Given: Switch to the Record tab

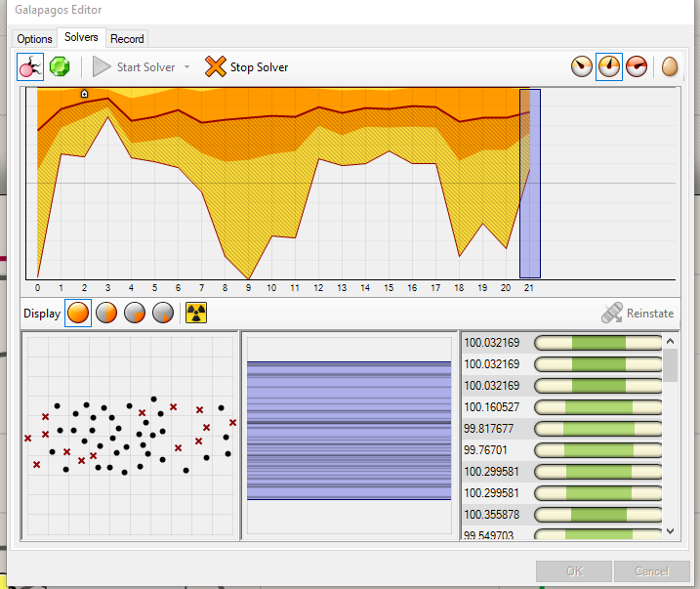Looking at the screenshot, I should pyautogui.click(x=127, y=39).
